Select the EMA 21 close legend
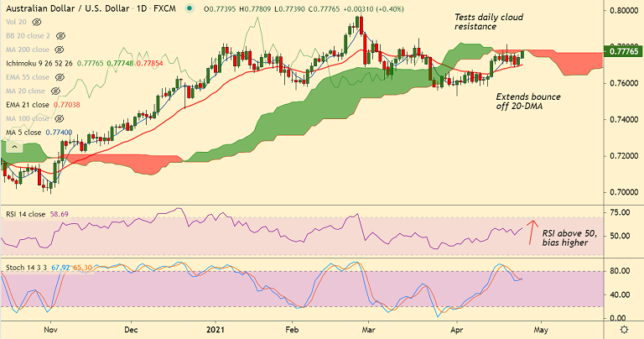644x339 pixels. [x=28, y=105]
